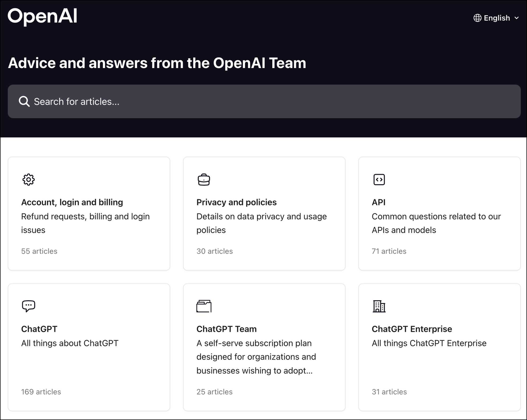Select the folder icon on the ChatGPT Team card
The width and height of the screenshot is (527, 420).
pos(203,306)
